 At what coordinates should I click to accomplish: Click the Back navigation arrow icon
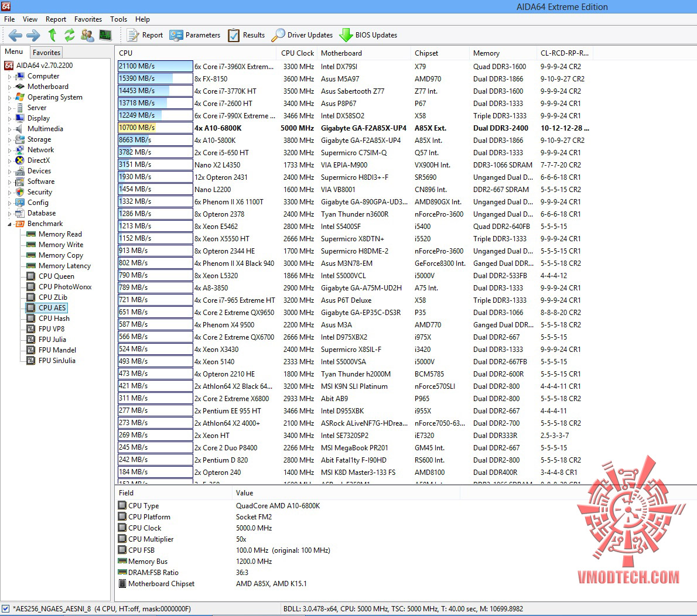15,35
